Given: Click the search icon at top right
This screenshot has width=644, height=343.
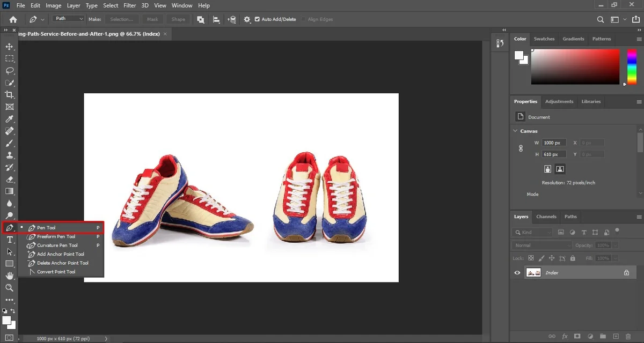Looking at the screenshot, I should tap(601, 19).
